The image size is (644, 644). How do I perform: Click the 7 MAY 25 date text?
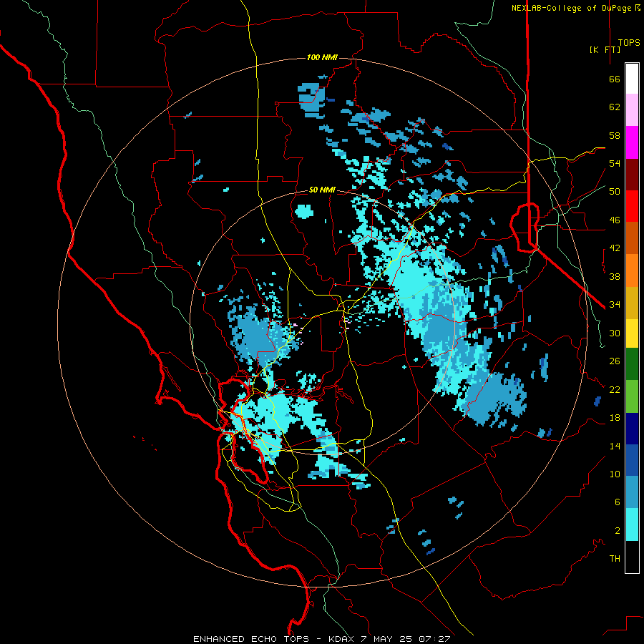(x=387, y=639)
